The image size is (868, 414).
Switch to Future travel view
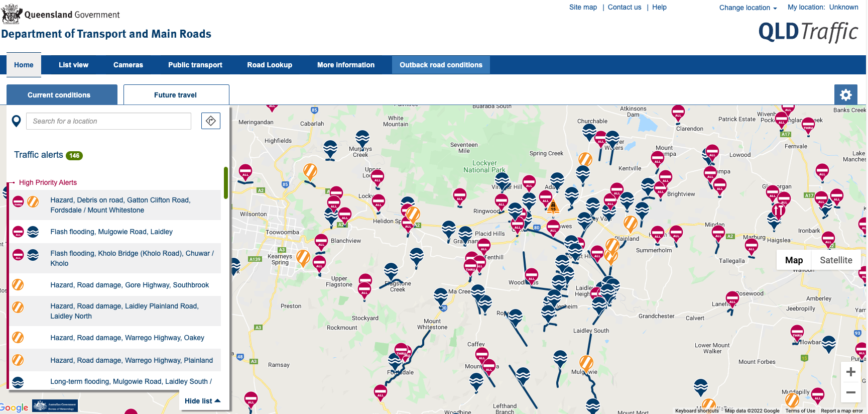[176, 95]
